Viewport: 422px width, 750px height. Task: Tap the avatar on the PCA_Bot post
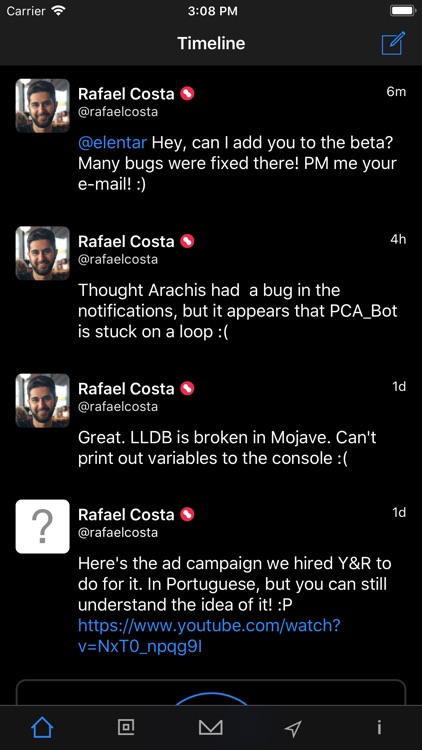pyautogui.click(x=43, y=253)
